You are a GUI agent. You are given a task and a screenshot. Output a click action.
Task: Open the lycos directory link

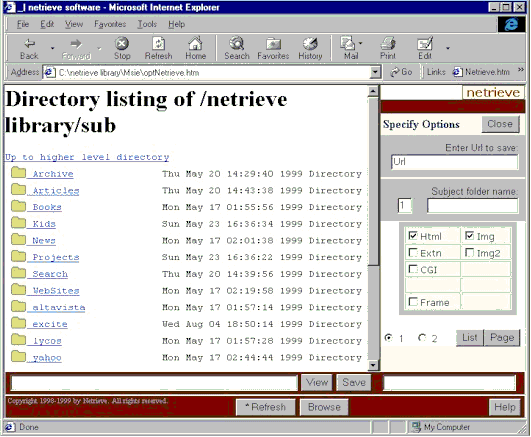[47, 341]
